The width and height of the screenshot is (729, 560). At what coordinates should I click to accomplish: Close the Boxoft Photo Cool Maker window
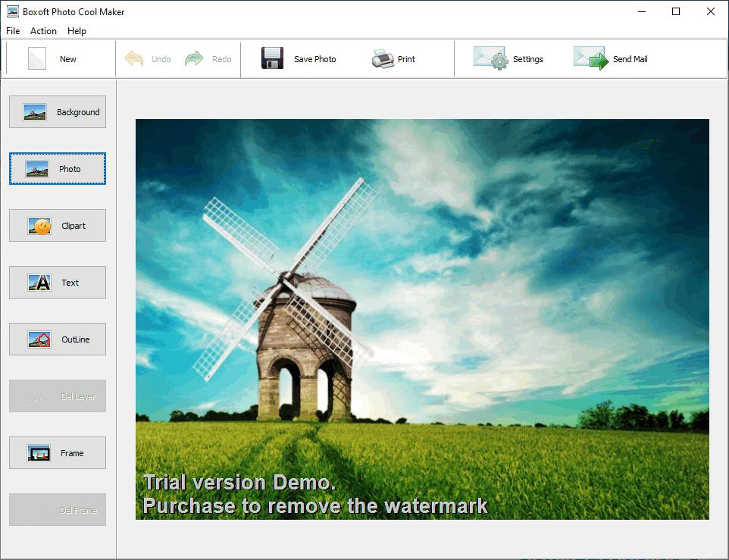[x=710, y=11]
